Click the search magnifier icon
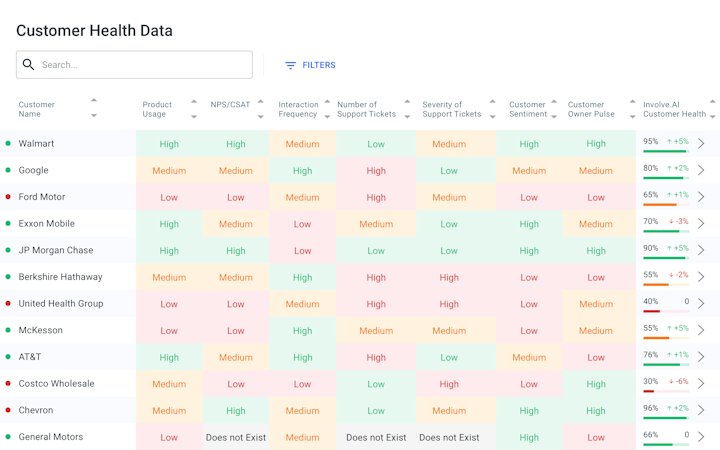This screenshot has width=720, height=450. click(29, 65)
